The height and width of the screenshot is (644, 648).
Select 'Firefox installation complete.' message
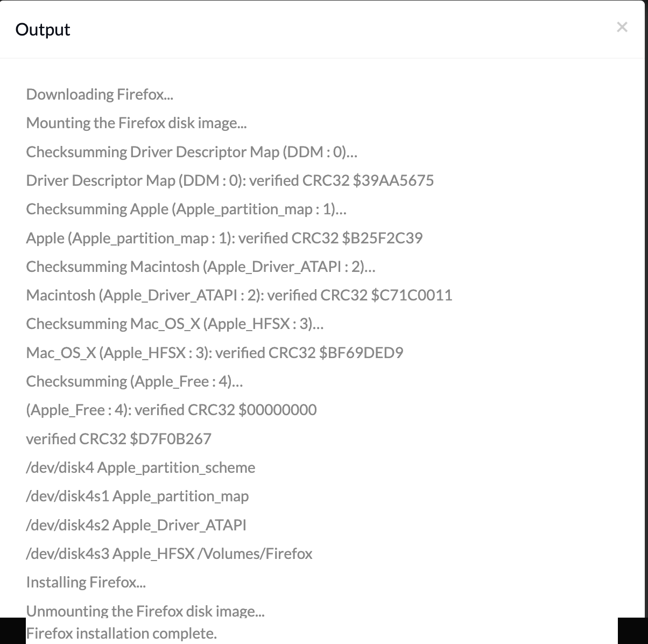pyautogui.click(x=122, y=633)
